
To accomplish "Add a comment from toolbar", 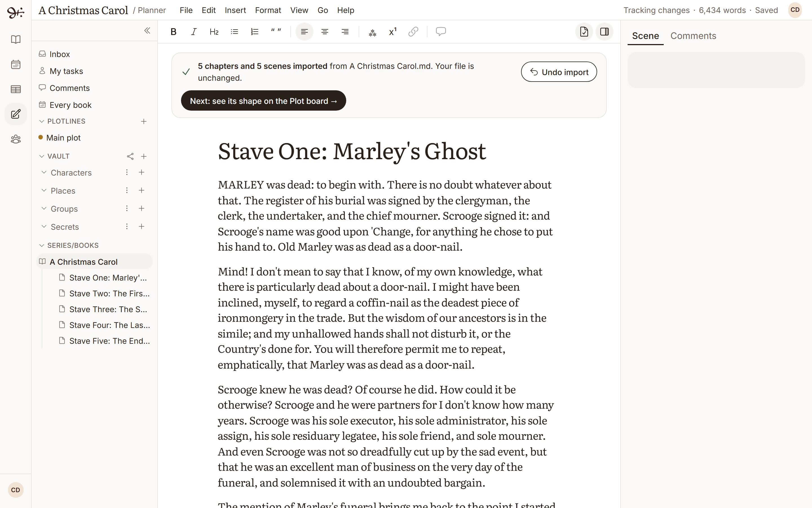I will pyautogui.click(x=441, y=32).
